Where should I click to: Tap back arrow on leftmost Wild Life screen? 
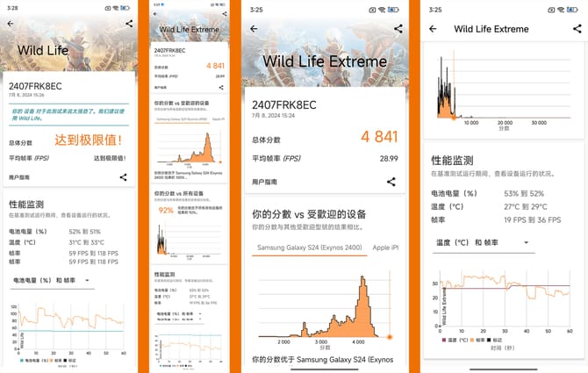(11, 24)
